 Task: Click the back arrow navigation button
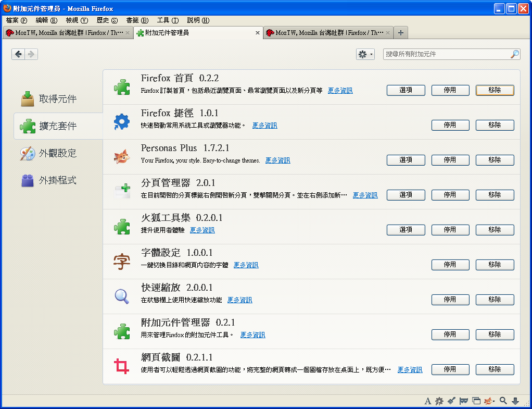point(18,54)
